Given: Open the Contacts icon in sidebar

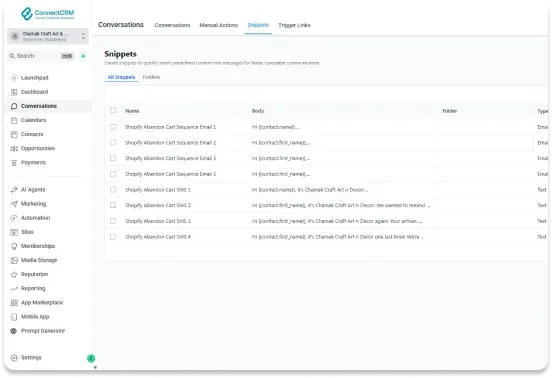Looking at the screenshot, I should 14,134.
